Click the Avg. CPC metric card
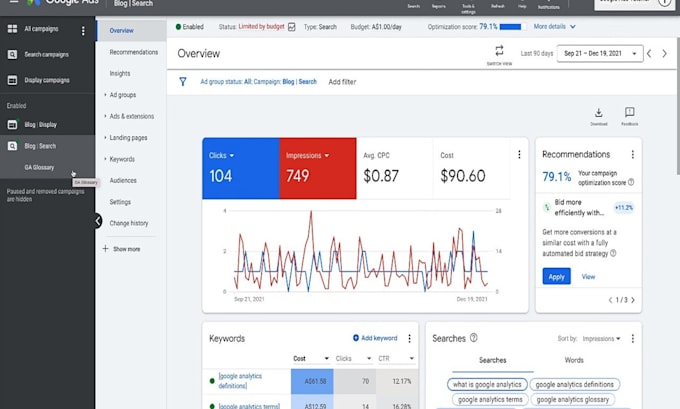 tap(394, 168)
